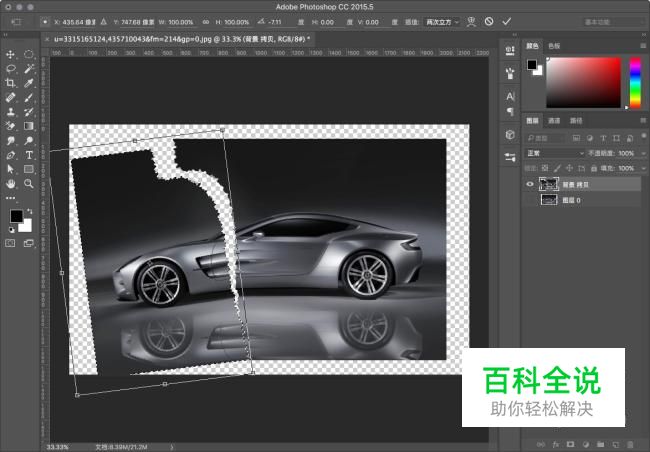Viewport: 650px width, 452px height.
Task: Commit the transform with the checkmark
Action: point(507,21)
